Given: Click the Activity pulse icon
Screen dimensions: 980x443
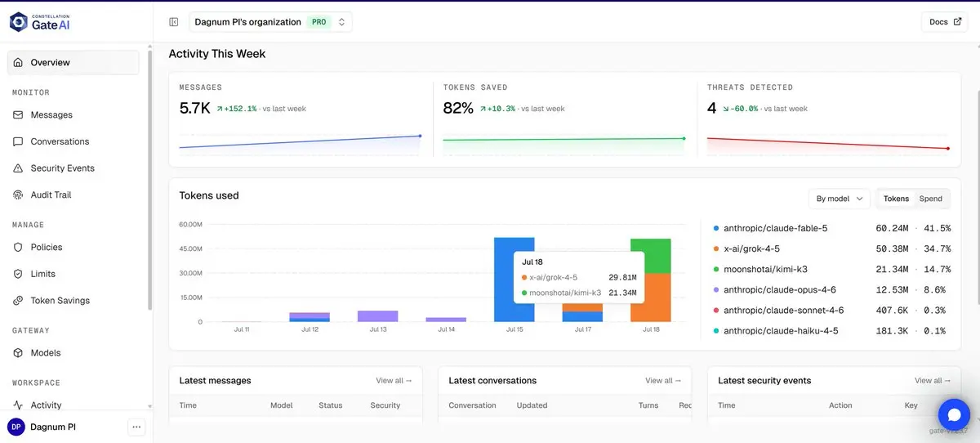Looking at the screenshot, I should [x=18, y=405].
